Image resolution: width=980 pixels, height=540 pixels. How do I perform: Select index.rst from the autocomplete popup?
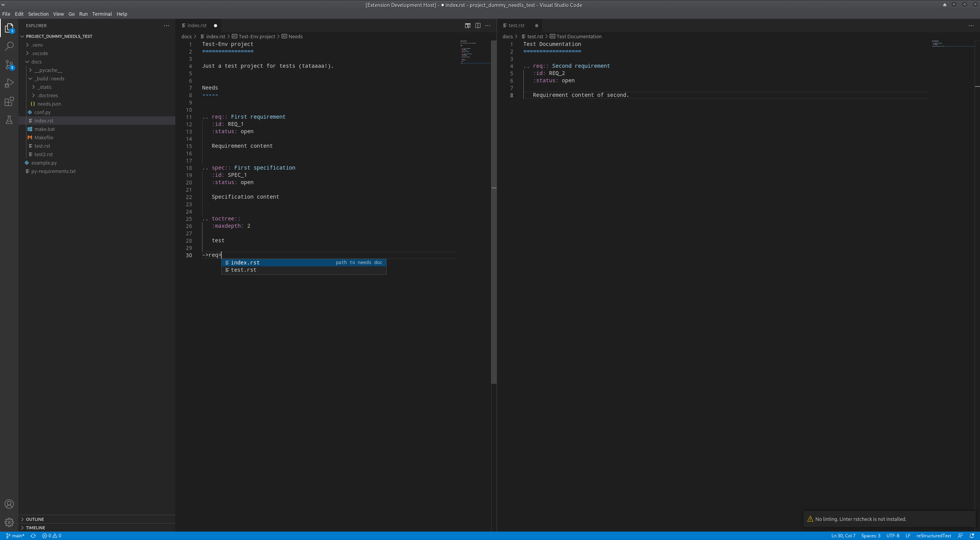tap(245, 263)
